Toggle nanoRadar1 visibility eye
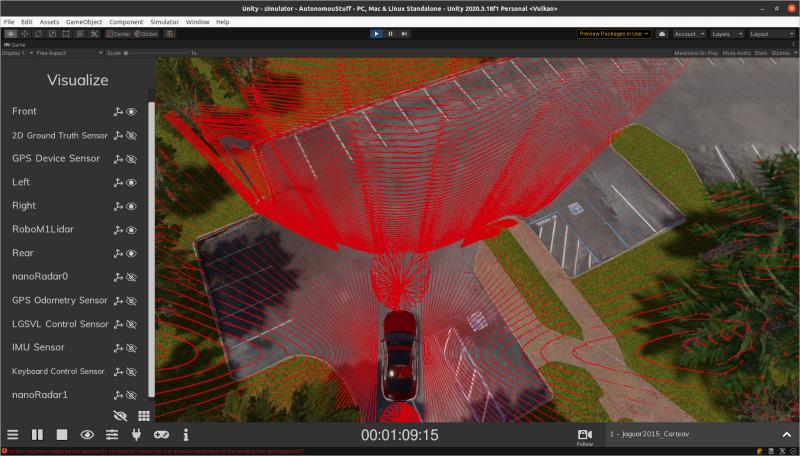 132,395
